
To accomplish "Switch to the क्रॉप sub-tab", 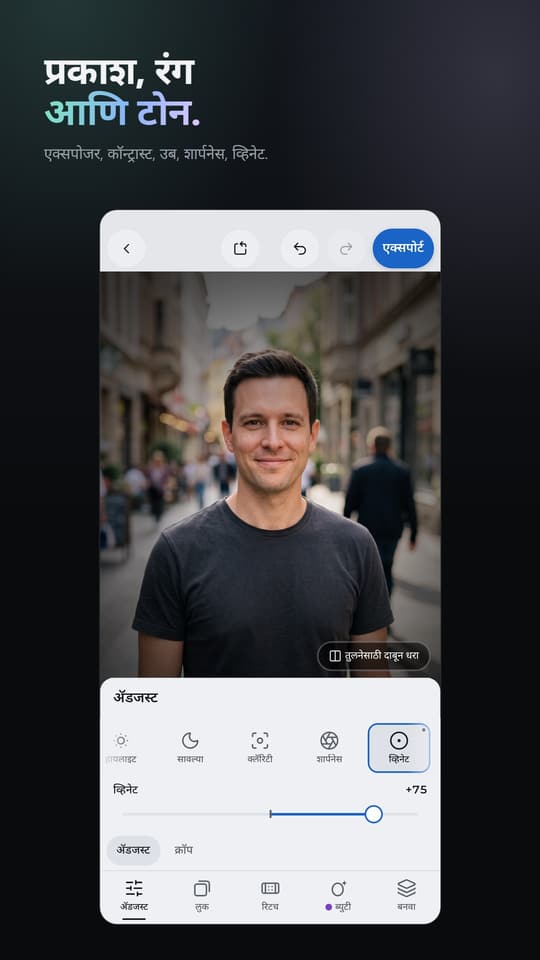I will tap(184, 850).
